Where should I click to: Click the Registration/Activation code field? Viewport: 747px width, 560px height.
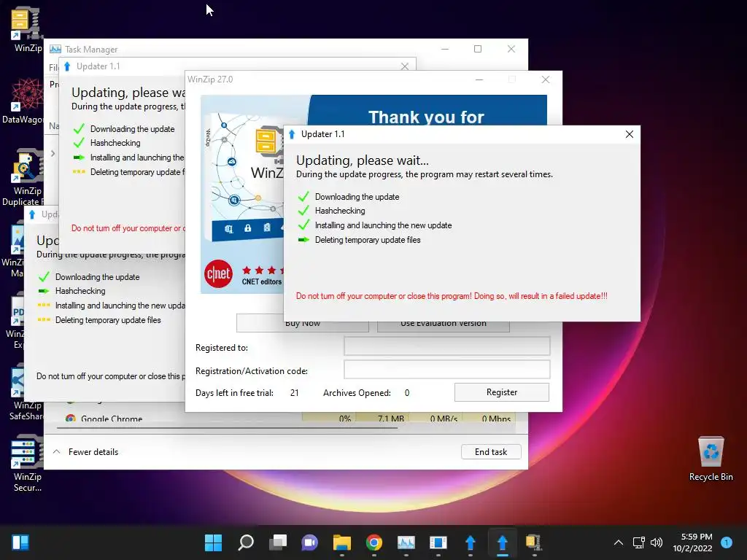tap(447, 369)
